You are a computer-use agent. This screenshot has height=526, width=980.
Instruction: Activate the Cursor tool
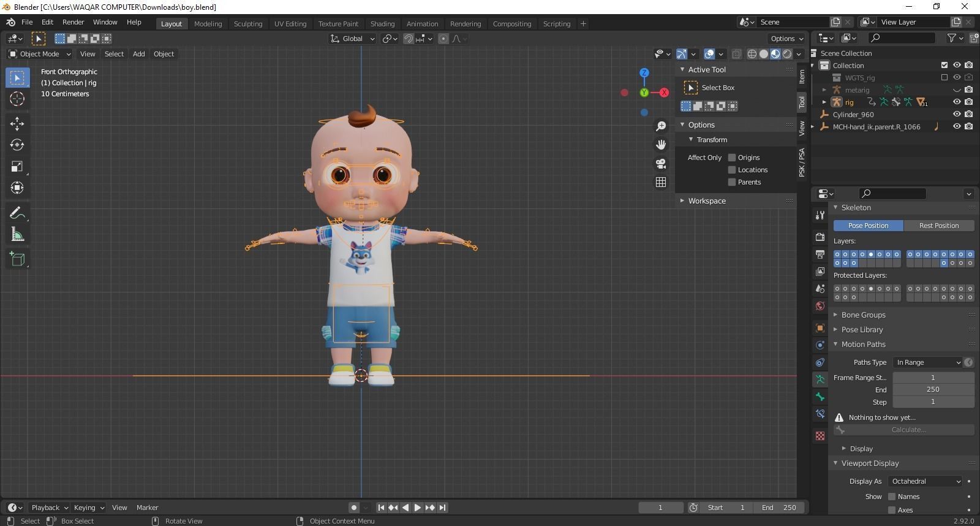17,99
